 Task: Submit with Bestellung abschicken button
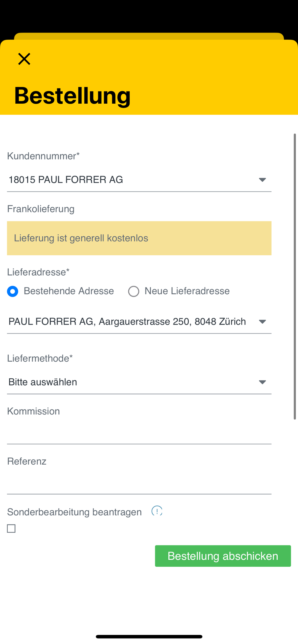pyautogui.click(x=223, y=556)
